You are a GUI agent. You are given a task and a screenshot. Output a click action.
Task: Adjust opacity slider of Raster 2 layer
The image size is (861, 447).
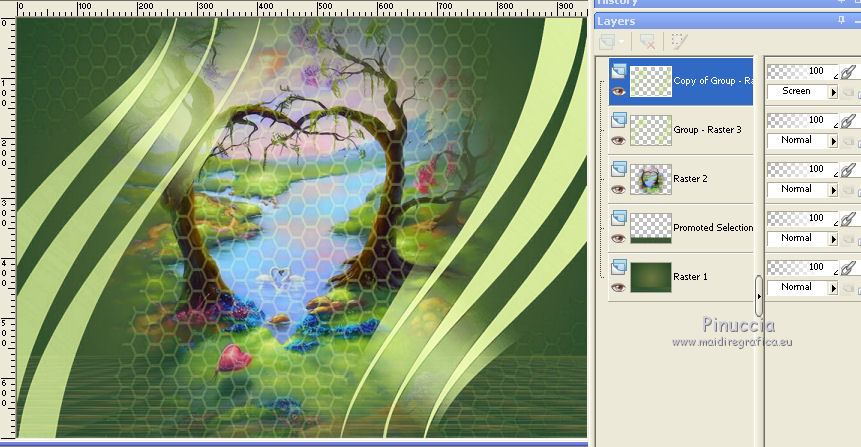pos(803,169)
